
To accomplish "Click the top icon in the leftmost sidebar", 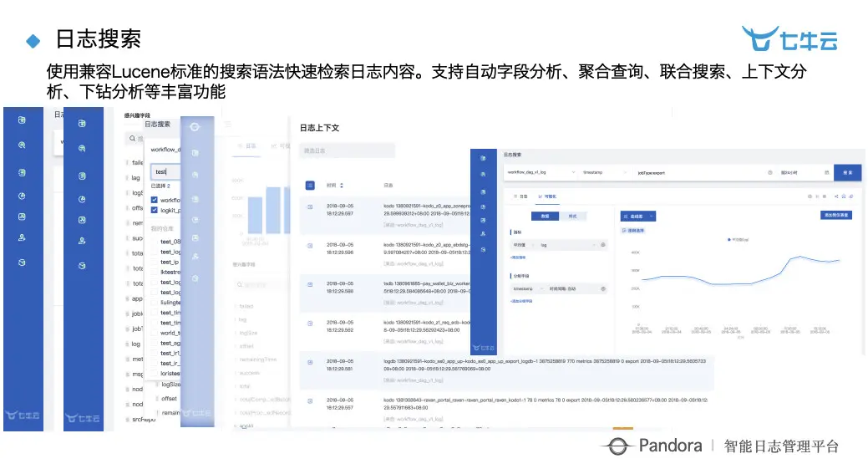I will (22, 120).
